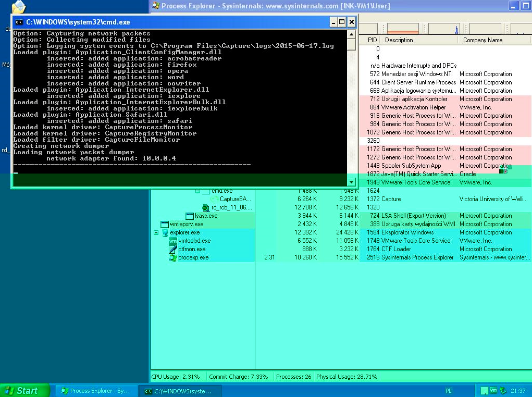Click the VMware Tools tray icon
The image size is (532, 397).
point(493,391)
